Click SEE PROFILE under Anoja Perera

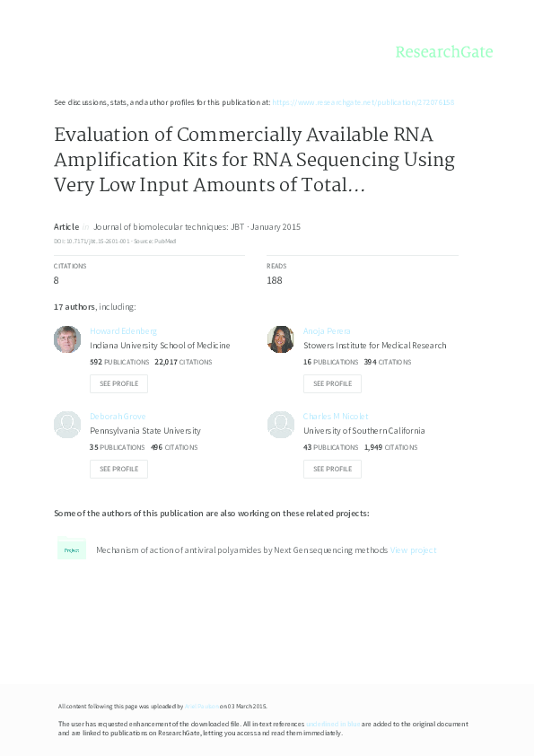click(332, 383)
